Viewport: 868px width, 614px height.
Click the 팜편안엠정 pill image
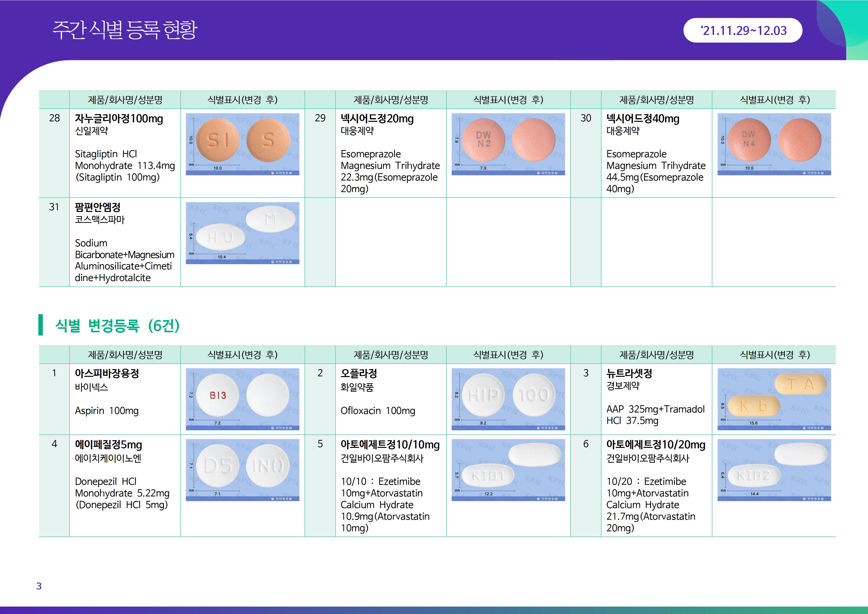242,233
